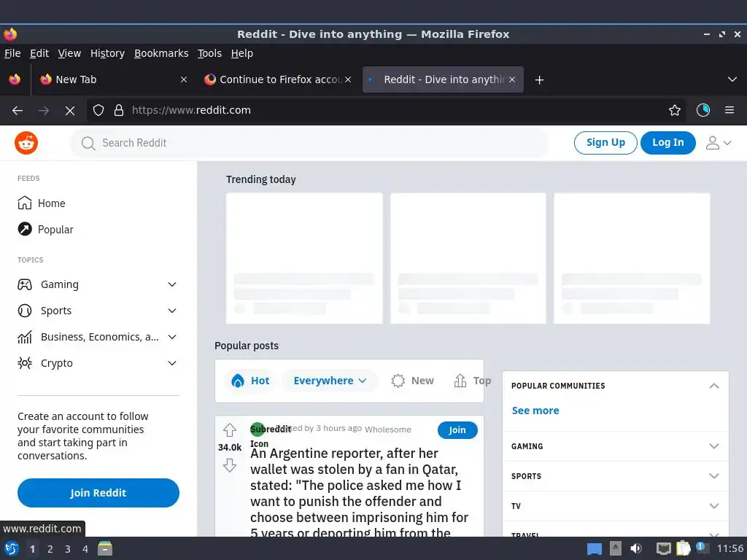The image size is (747, 560).
Task: Switch to workspace 2 in taskbar
Action: click(50, 549)
